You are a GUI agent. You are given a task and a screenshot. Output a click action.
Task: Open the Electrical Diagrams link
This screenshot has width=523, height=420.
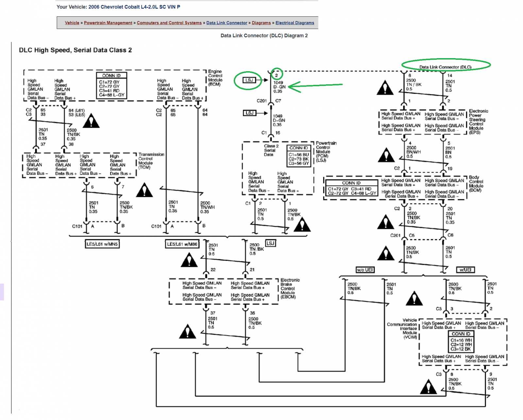click(x=295, y=23)
